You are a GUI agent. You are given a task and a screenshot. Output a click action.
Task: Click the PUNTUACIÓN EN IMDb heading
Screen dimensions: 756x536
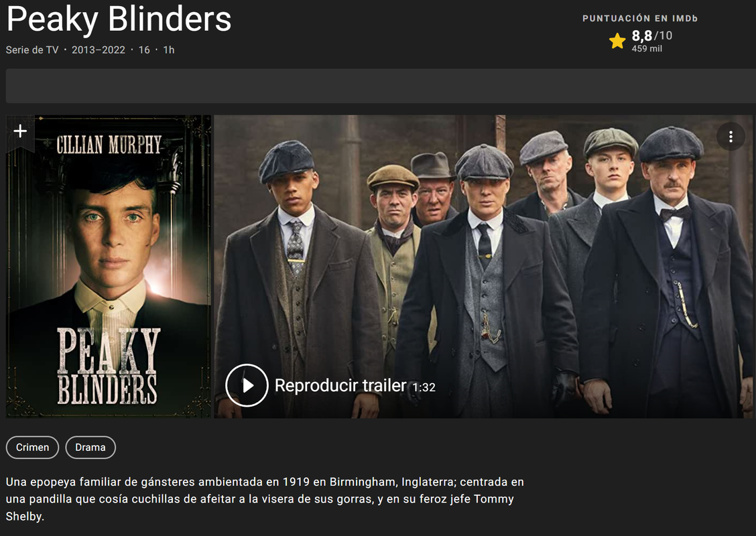pyautogui.click(x=640, y=18)
